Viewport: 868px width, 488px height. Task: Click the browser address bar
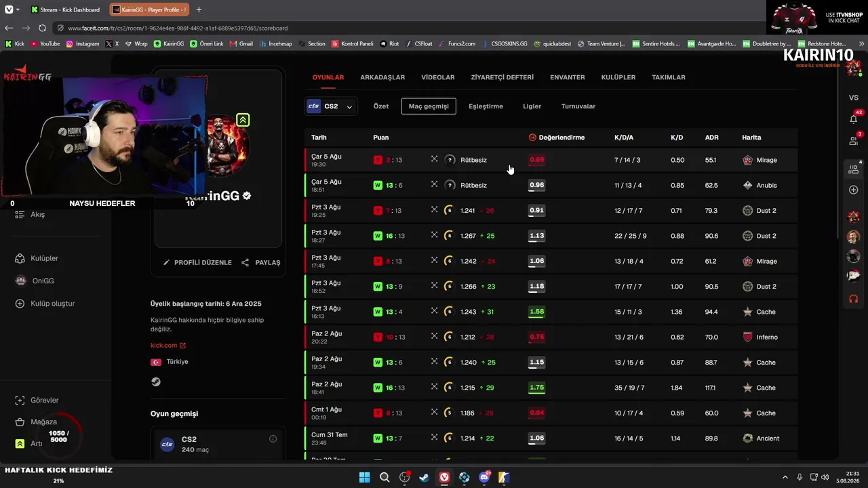(407, 28)
